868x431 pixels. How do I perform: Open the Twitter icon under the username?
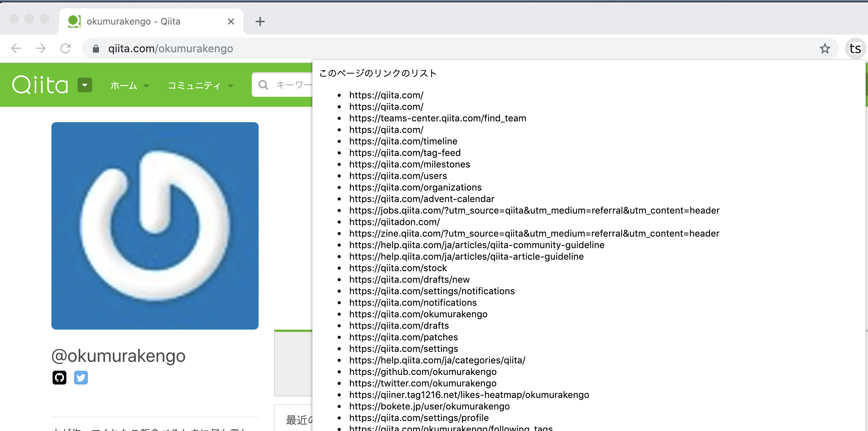coord(81,378)
